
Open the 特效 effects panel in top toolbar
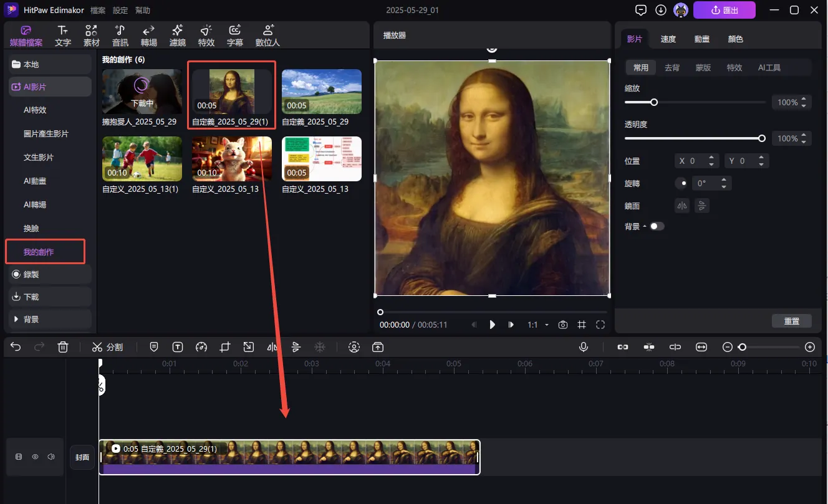206,36
